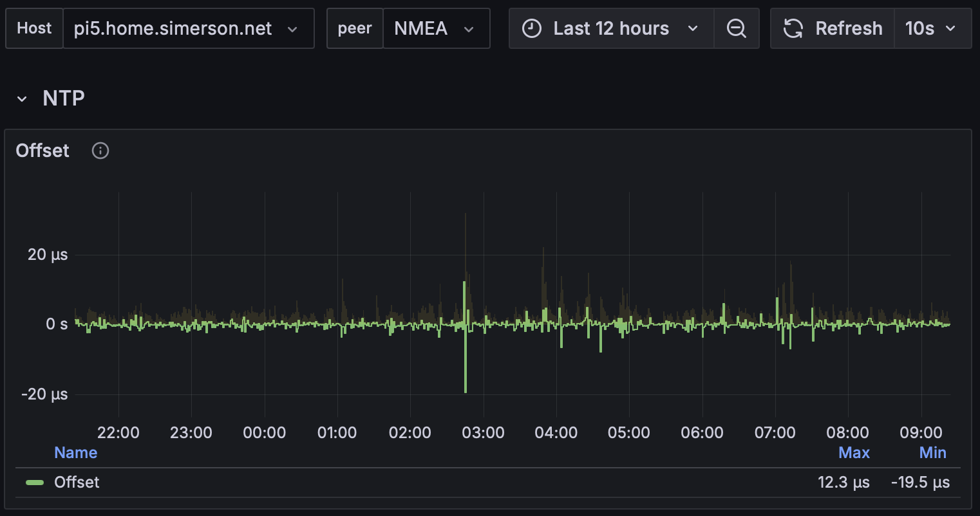The image size is (980, 516).
Task: Open the 10s refresh interval dropdown
Action: [x=933, y=28]
